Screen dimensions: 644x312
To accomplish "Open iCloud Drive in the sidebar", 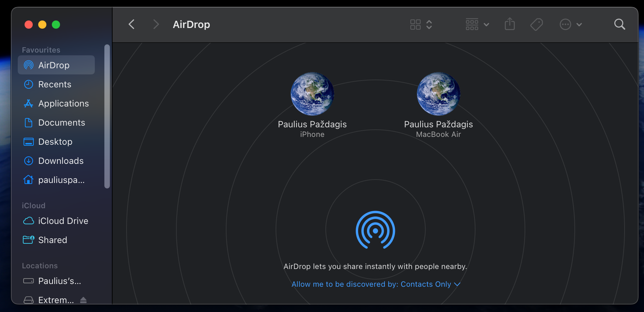I will coord(56,221).
